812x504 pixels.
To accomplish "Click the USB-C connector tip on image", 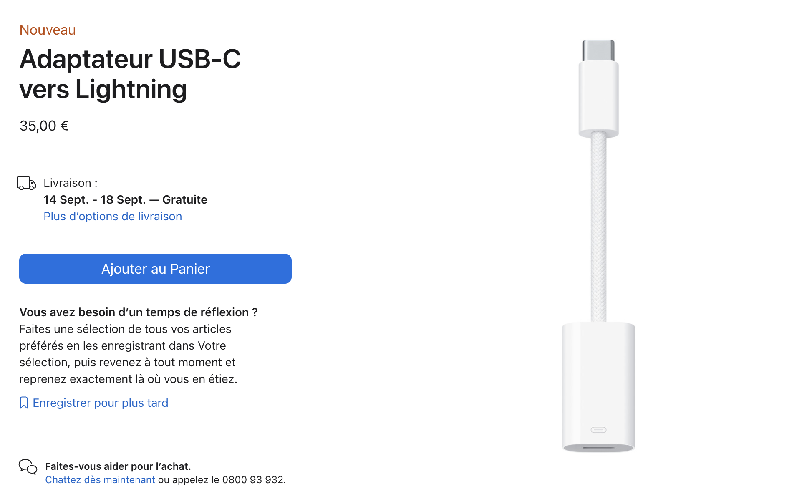I will click(x=598, y=50).
